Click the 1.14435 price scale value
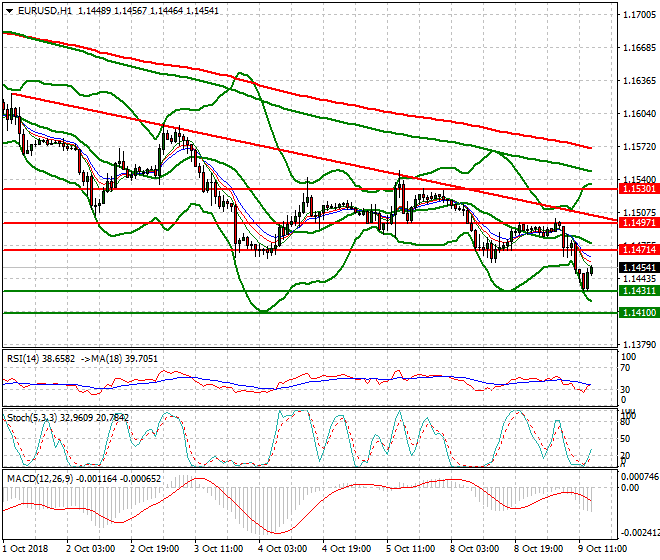660x560 pixels. click(639, 279)
